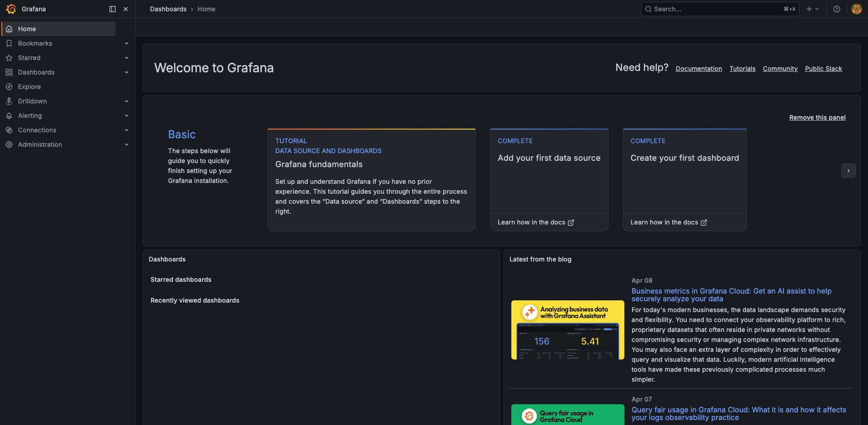Screen dimensions: 868x425
Task: Expand the Dashboards sidebar section
Action: click(127, 72)
